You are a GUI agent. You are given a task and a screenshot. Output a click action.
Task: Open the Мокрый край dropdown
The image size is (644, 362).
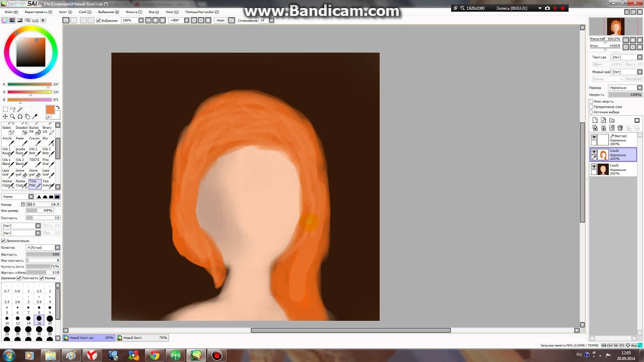tap(639, 72)
